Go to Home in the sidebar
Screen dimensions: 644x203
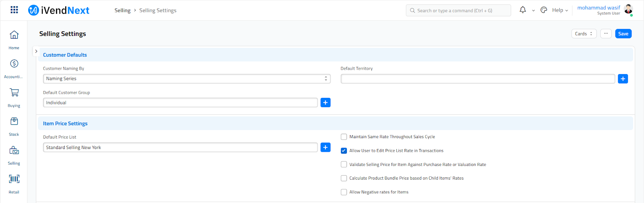[x=14, y=35]
